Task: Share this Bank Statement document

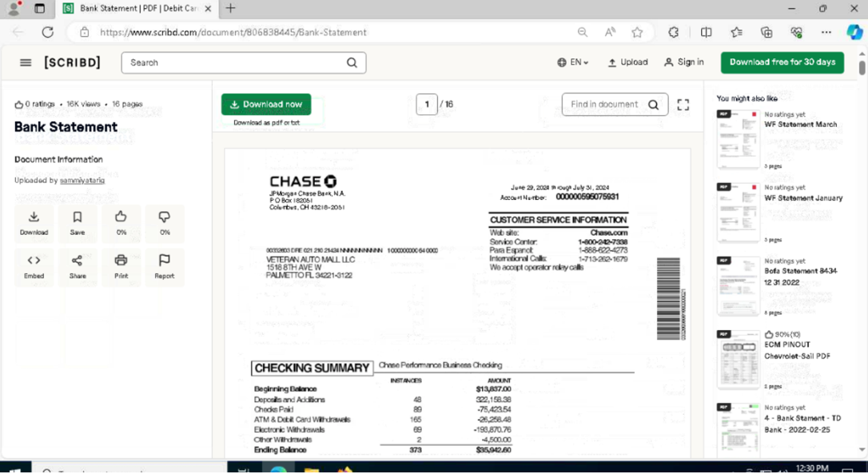Action: tap(77, 266)
